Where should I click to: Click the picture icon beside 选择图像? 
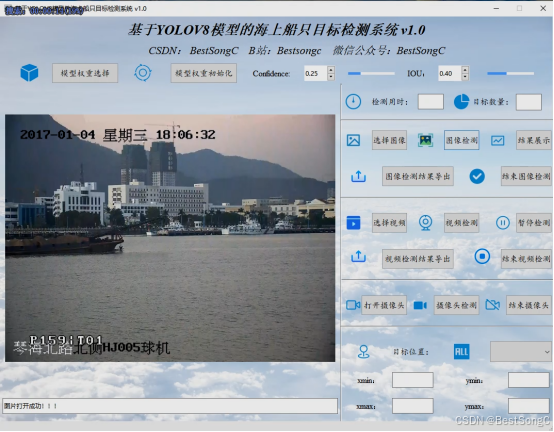click(353, 140)
